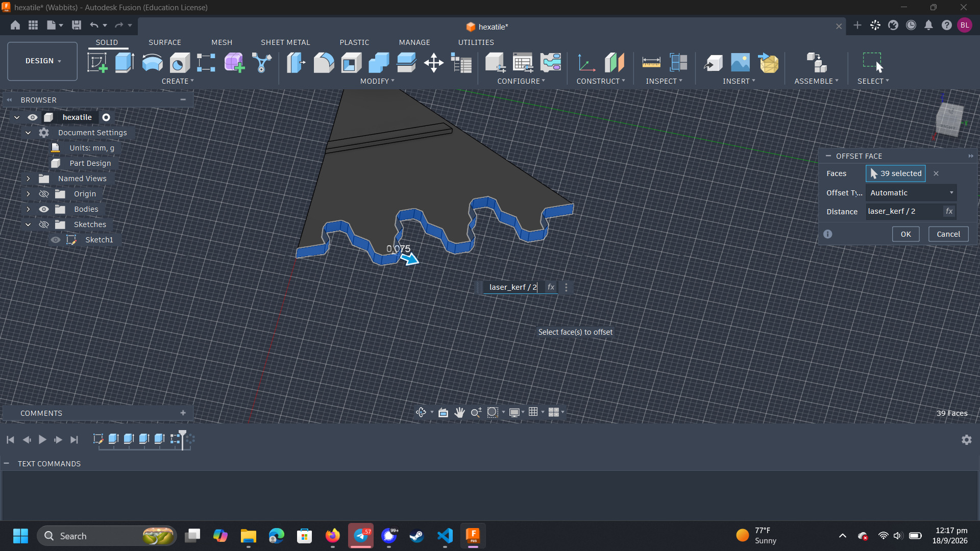Image resolution: width=980 pixels, height=551 pixels.
Task: Select the Pan hand tool
Action: 459,412
